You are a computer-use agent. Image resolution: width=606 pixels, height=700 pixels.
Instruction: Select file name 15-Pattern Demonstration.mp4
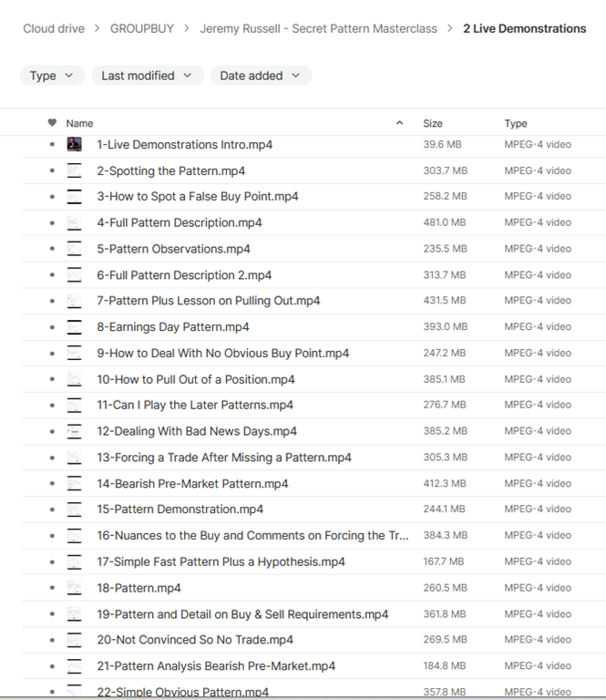coord(180,510)
